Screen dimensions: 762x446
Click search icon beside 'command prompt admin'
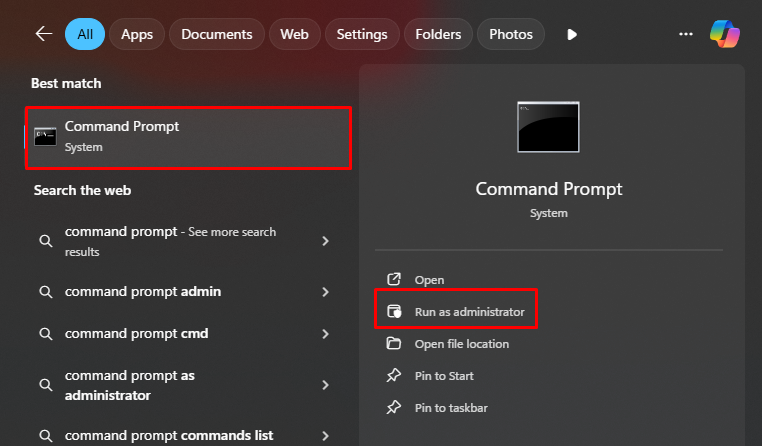(46, 292)
